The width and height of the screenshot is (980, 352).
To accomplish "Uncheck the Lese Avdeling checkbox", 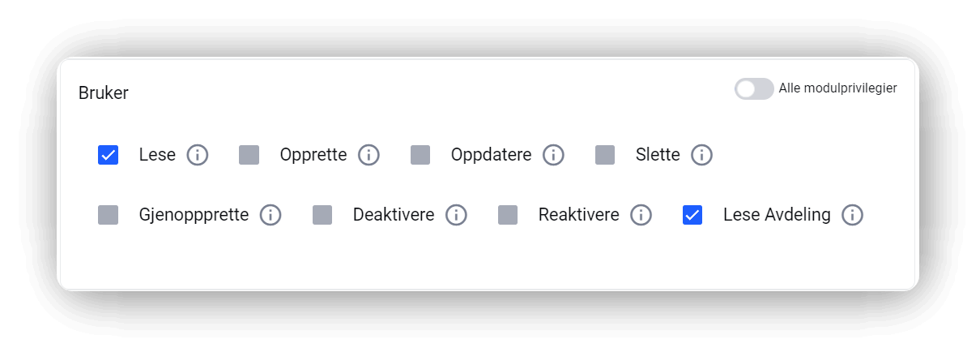I will (x=692, y=215).
